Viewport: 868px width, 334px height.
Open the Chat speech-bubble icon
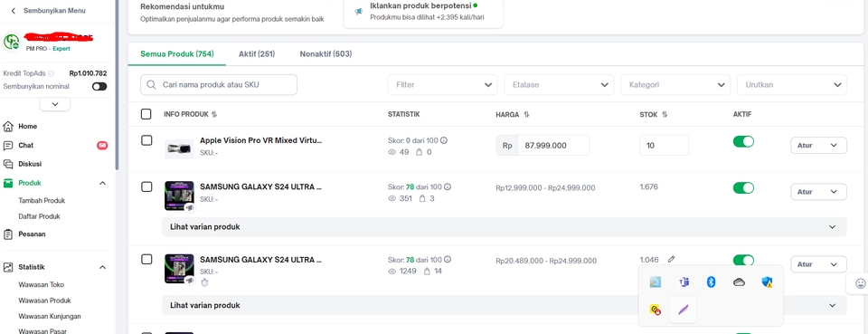(x=8, y=145)
